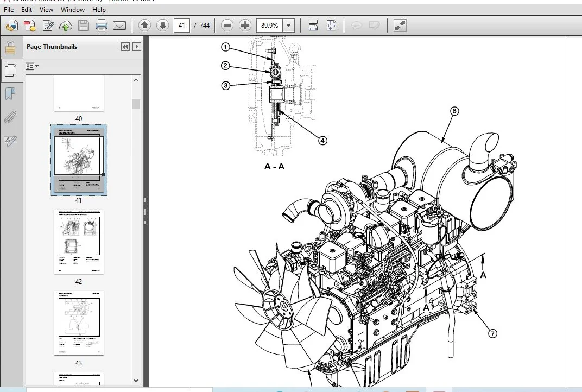Click thumbnail scrollbar down arrow
The image size is (582, 392).
(136, 381)
